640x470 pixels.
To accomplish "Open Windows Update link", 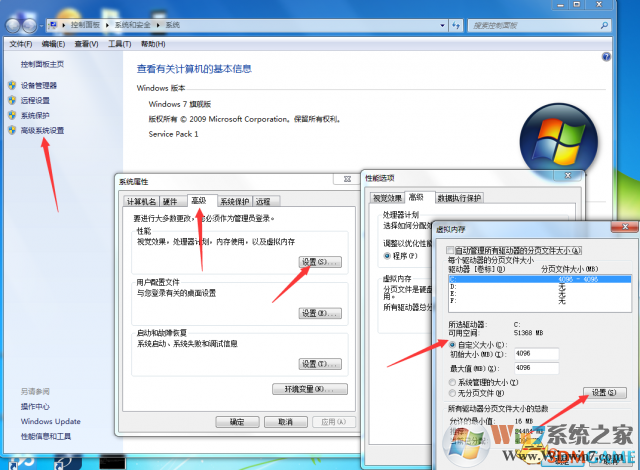I will [x=51, y=421].
